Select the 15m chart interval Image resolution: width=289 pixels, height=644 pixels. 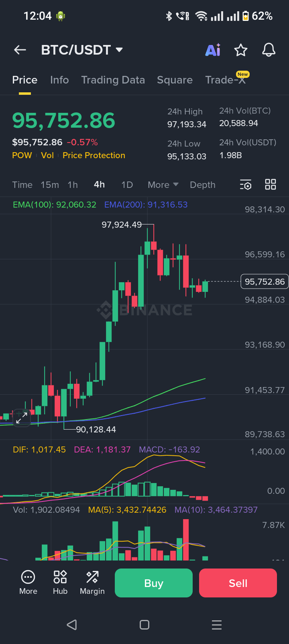pyautogui.click(x=50, y=185)
